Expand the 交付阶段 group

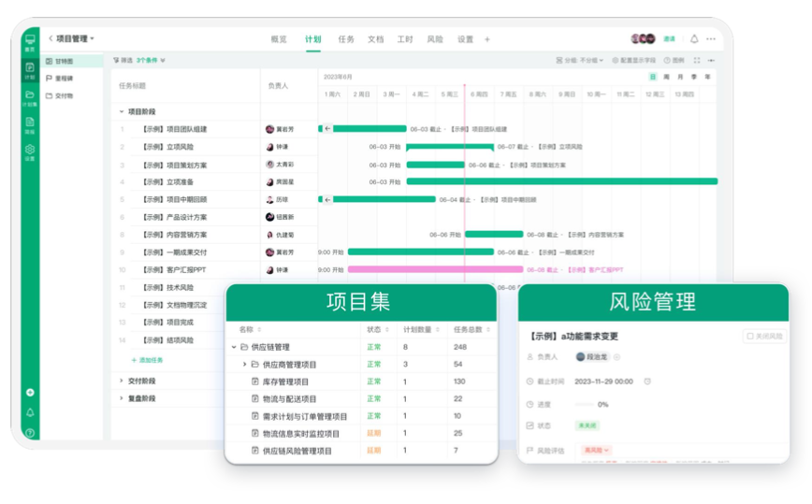(x=121, y=381)
